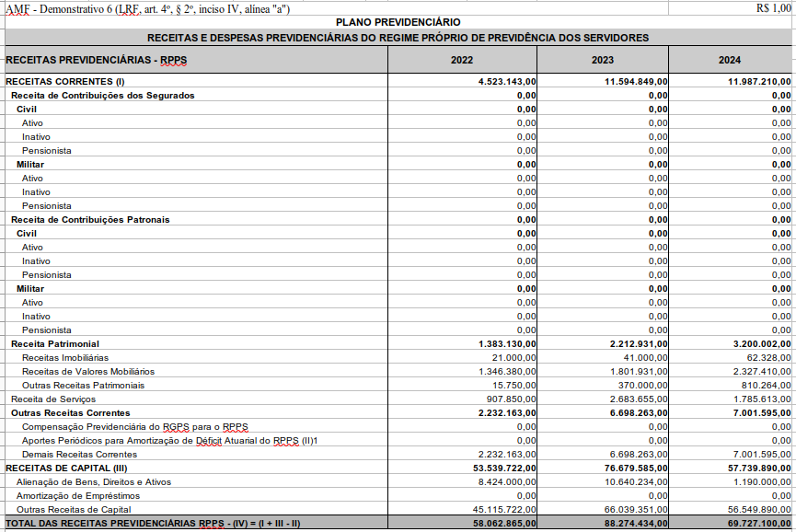Click the value 4.523.143,00 in 2022 column
This screenshot has height=532, width=796.
506,82
